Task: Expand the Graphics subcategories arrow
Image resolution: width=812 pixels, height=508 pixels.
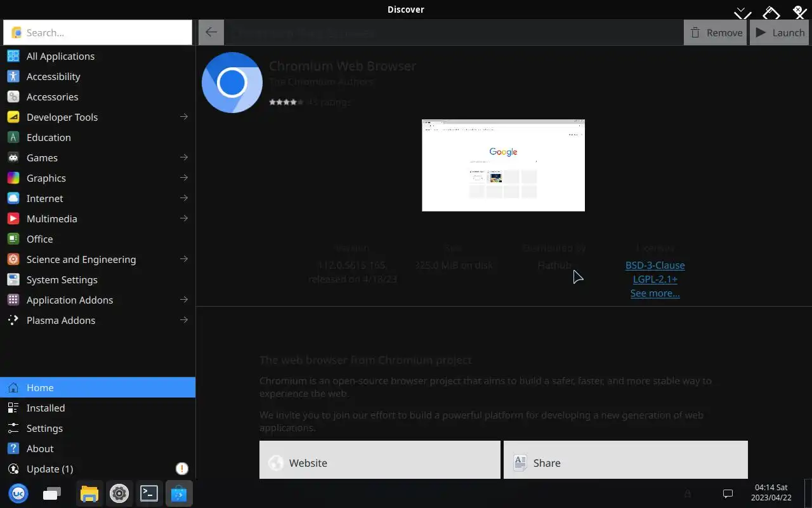Action: point(183,178)
